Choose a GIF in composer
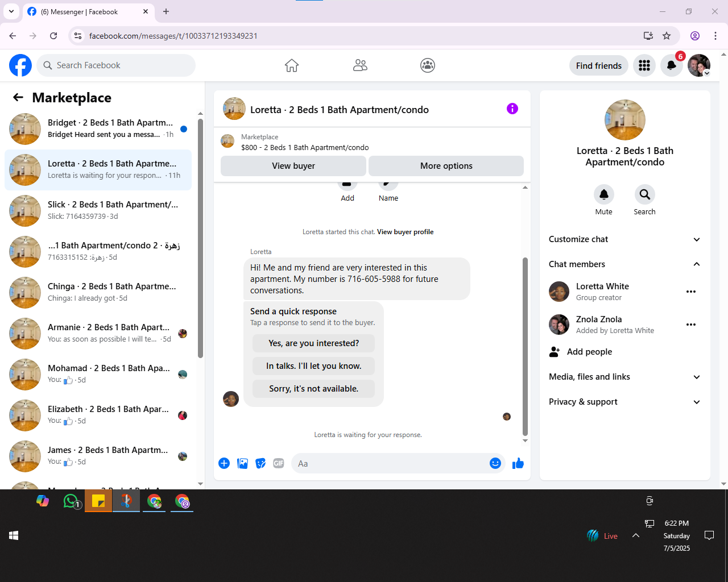 pos(279,463)
